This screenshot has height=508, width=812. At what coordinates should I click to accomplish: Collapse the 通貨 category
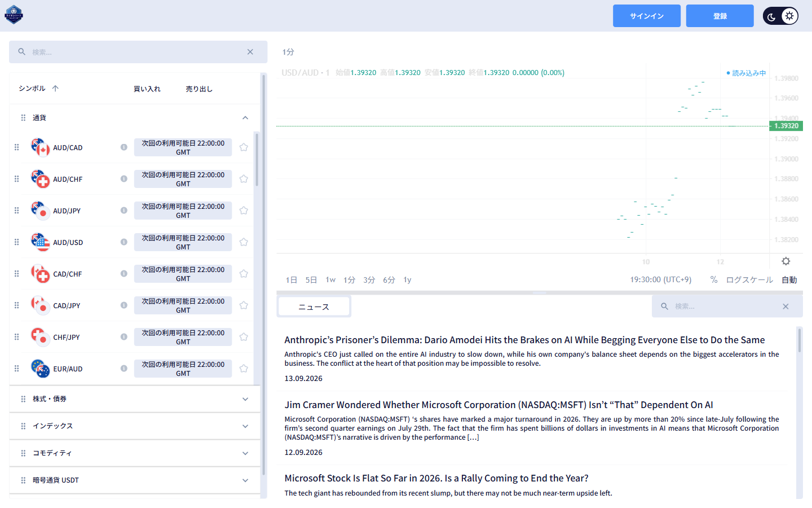[x=245, y=118]
